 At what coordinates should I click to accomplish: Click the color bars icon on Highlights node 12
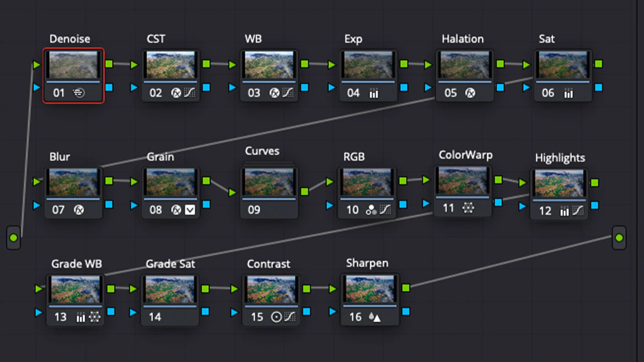tap(564, 211)
